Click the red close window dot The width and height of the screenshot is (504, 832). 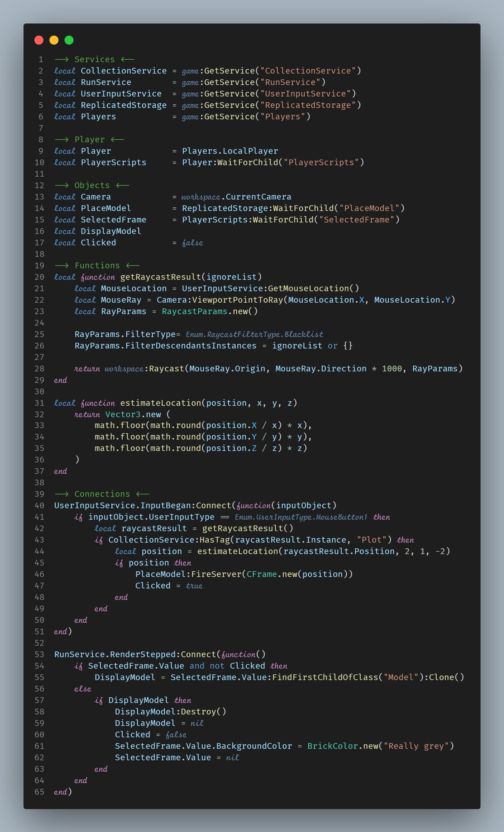pyautogui.click(x=39, y=40)
